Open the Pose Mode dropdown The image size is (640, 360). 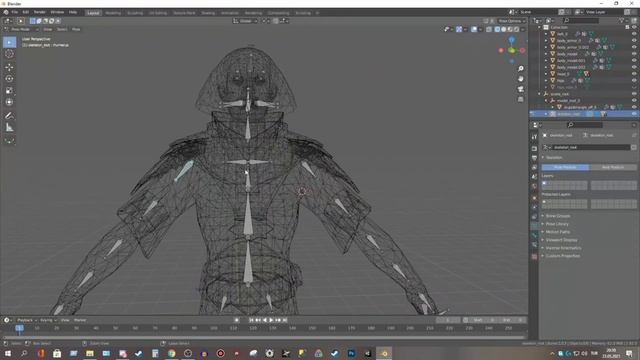pos(21,29)
